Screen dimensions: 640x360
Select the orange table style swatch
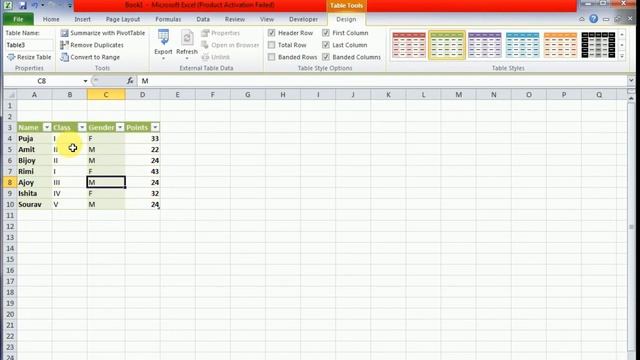click(x=560, y=45)
